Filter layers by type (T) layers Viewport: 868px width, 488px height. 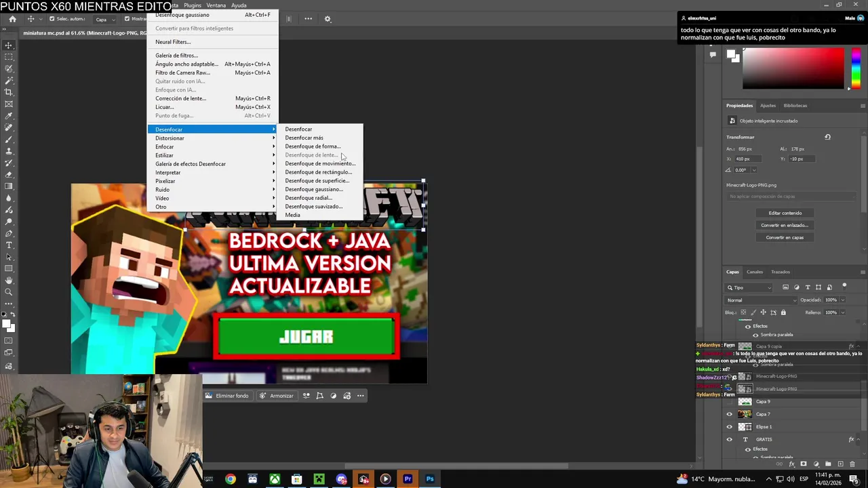coord(807,287)
